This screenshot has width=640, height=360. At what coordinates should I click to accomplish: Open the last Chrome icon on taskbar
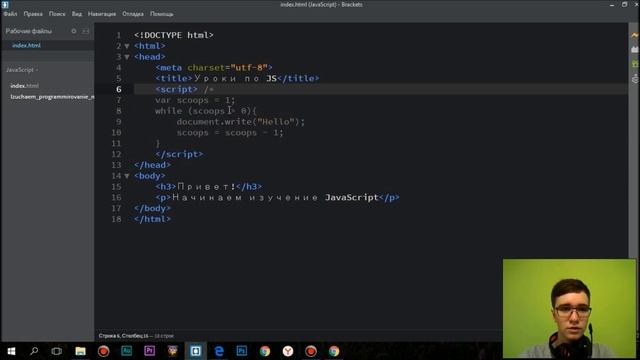334,351
